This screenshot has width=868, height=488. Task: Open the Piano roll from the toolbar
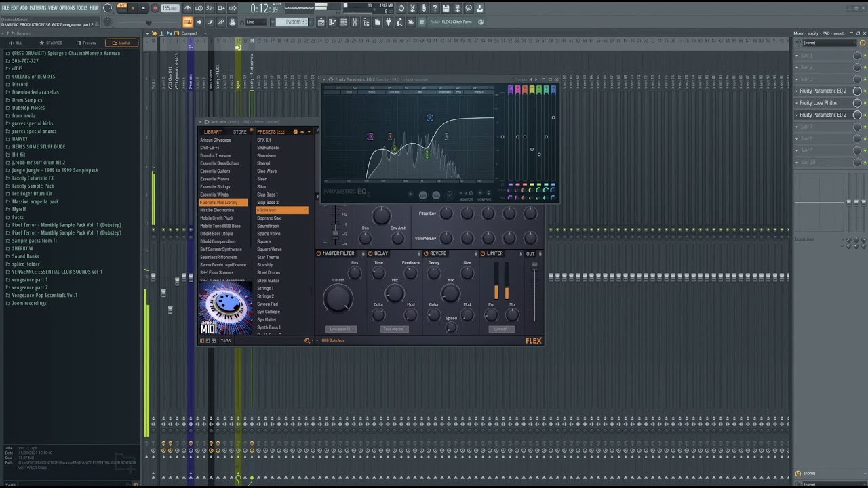pyautogui.click(x=332, y=22)
